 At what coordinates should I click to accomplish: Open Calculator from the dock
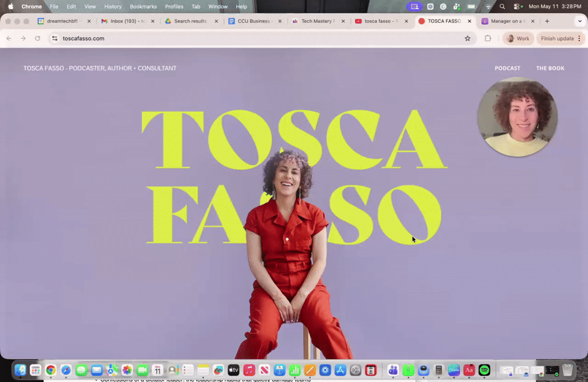click(438, 371)
